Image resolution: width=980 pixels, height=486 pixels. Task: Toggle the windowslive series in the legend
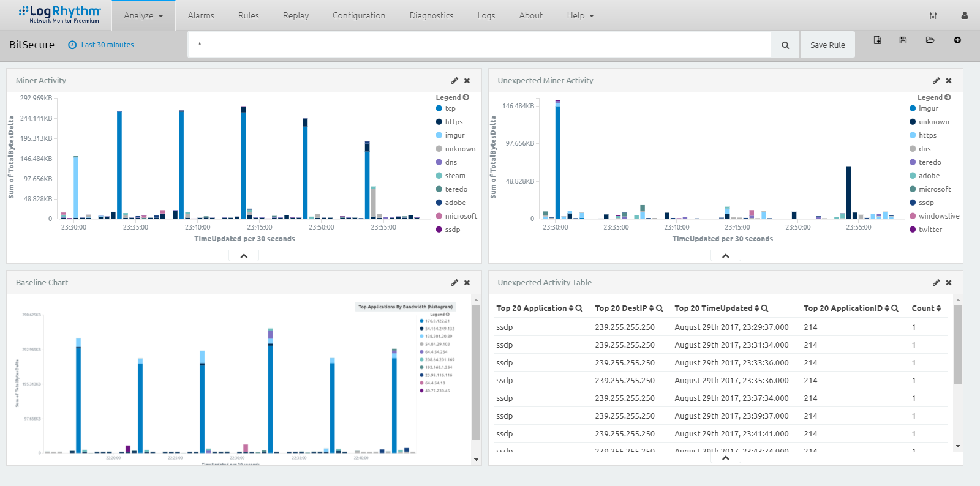(x=935, y=216)
